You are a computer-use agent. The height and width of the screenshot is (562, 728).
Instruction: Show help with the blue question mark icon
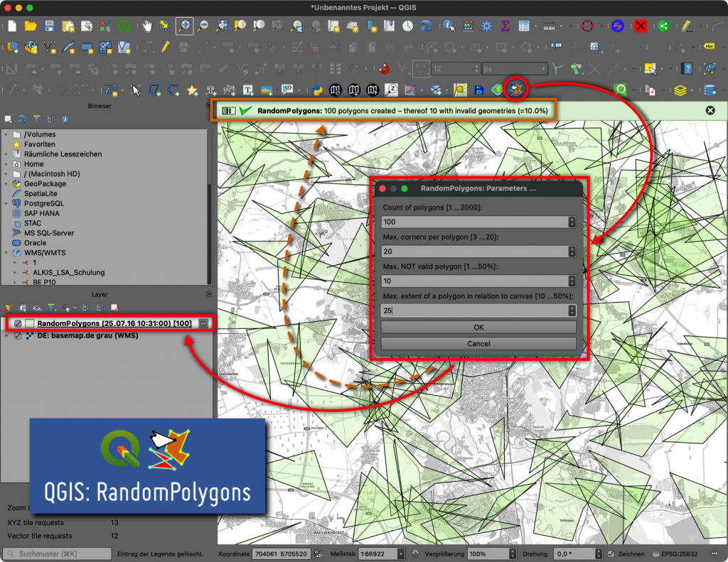coord(687,69)
